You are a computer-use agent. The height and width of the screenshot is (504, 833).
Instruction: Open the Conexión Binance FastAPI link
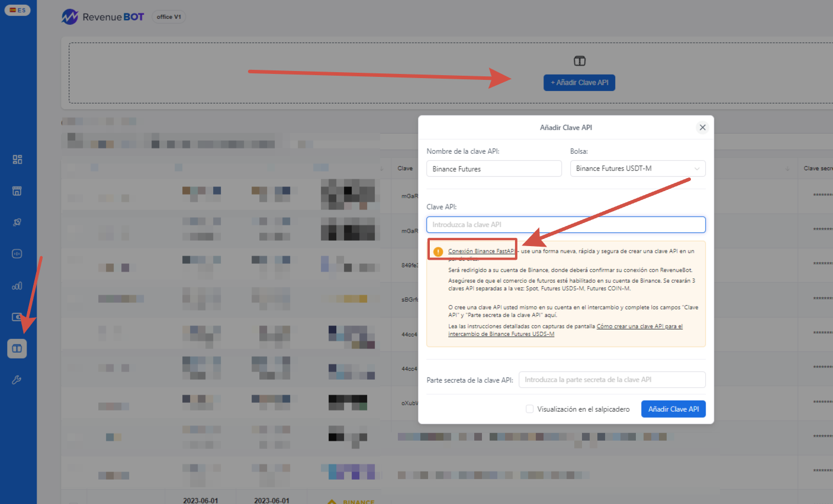(481, 251)
